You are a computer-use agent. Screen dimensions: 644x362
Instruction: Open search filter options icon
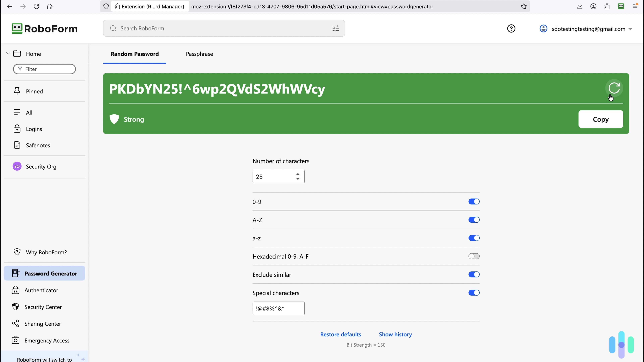335,28
